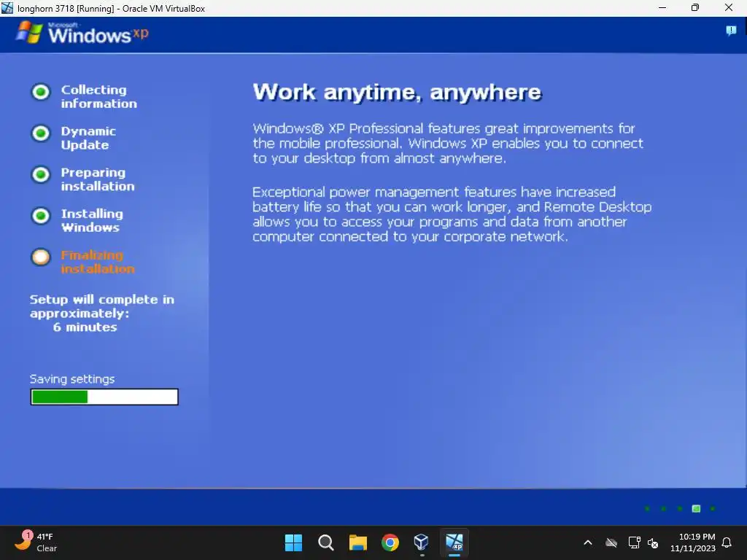The height and width of the screenshot is (560, 747).
Task: Close the longhorn 3718 VirtualBox window
Action: click(x=729, y=7)
